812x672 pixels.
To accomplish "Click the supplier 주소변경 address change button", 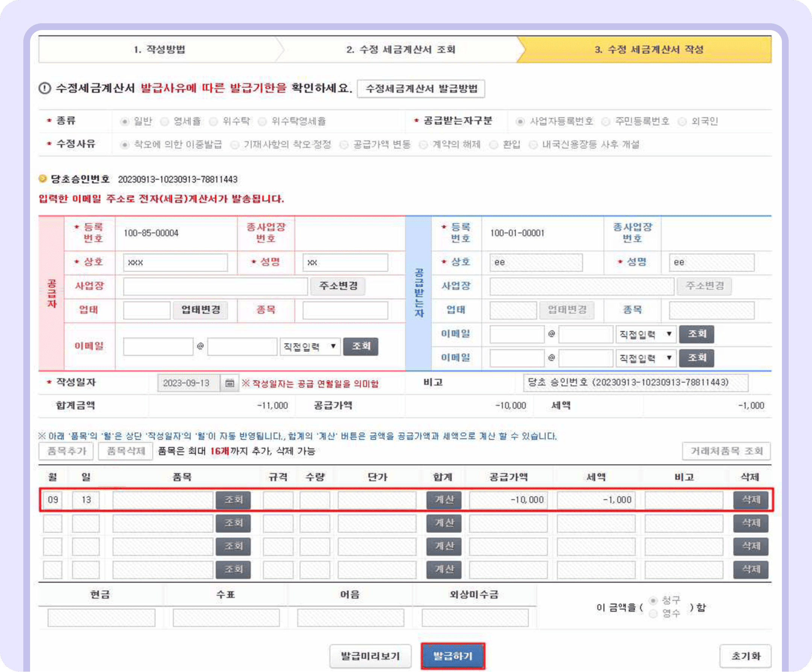I will [338, 286].
